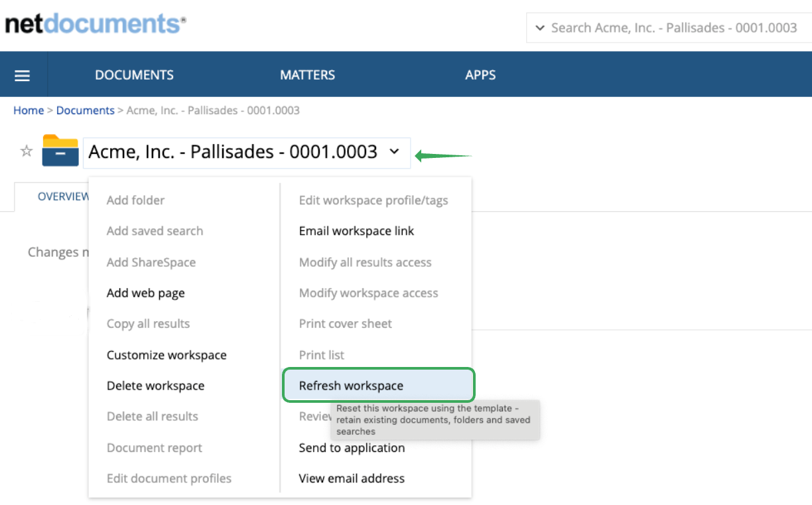This screenshot has height=505, width=812.
Task: Click the workspace folder icon
Action: tap(60, 150)
